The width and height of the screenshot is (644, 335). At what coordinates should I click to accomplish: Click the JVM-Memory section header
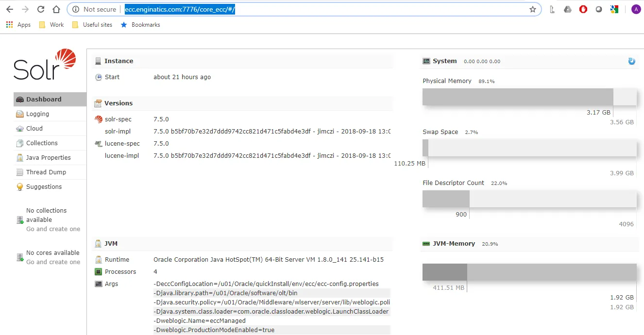(530, 243)
